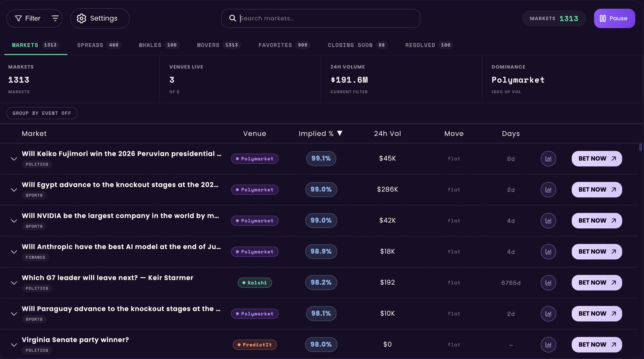Open the Whales tab
The height and width of the screenshot is (359, 644).
coord(159,45)
